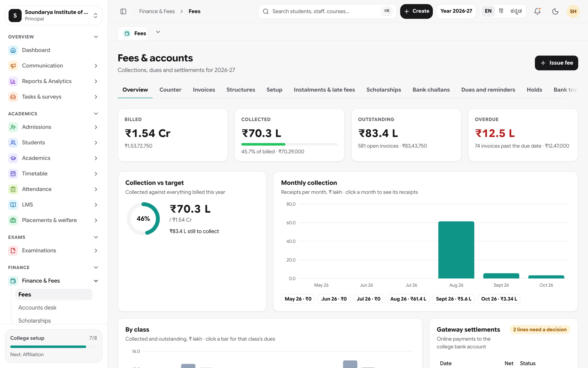The width and height of the screenshot is (588, 368).
Task: Click the Finance & Fees breadcrumb
Action: click(157, 11)
